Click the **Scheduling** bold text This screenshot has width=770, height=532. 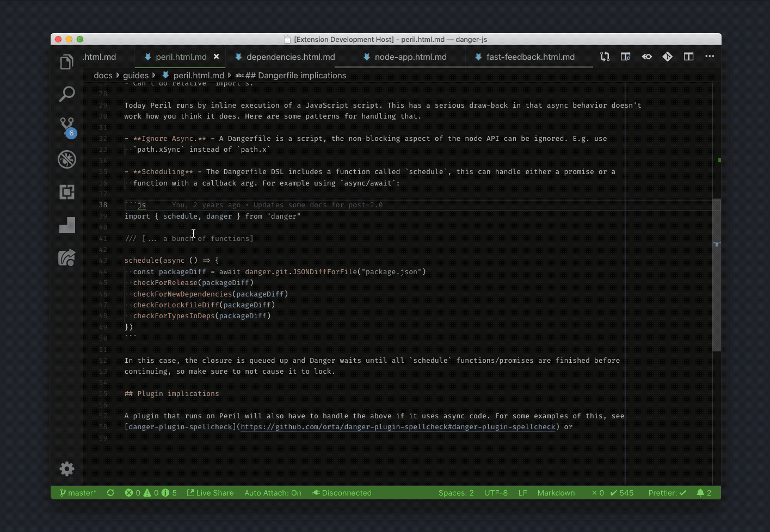click(x=163, y=172)
